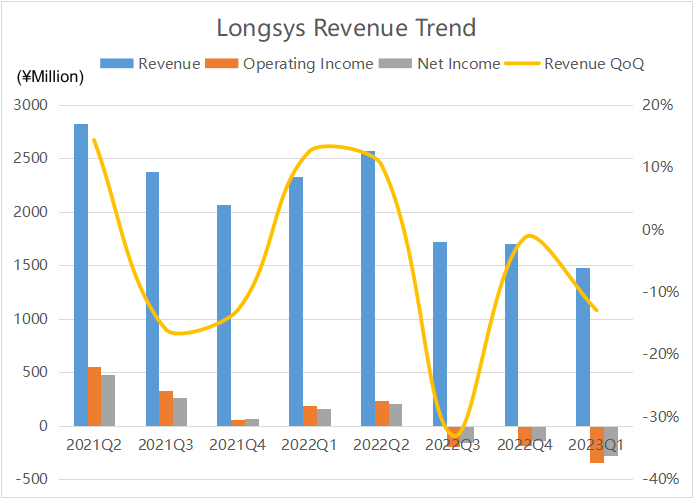This screenshot has width=693, height=499.
Task: Click the 2021Q2 x-axis label
Action: [94, 445]
